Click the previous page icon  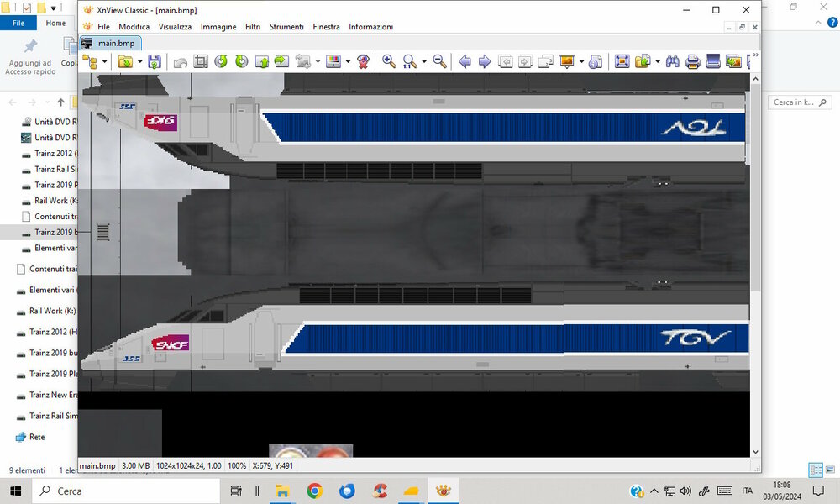click(x=505, y=61)
